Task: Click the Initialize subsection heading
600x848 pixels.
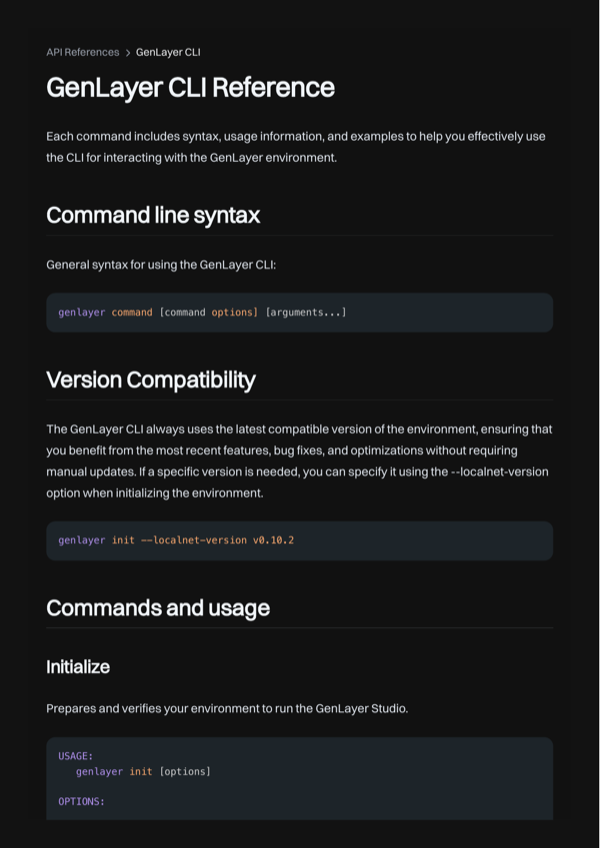Action: pos(78,667)
